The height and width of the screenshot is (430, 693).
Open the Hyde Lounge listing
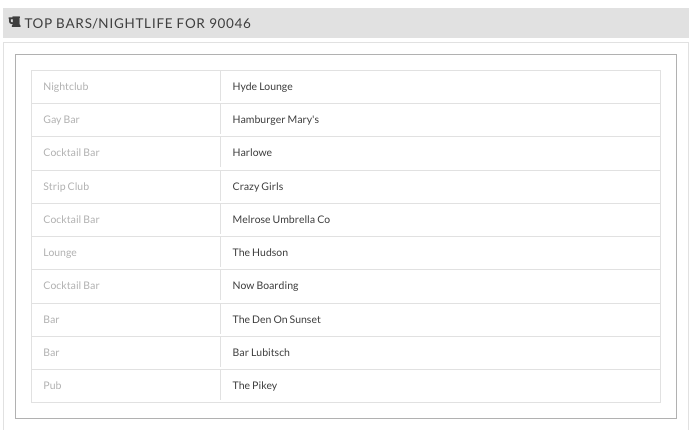click(262, 87)
